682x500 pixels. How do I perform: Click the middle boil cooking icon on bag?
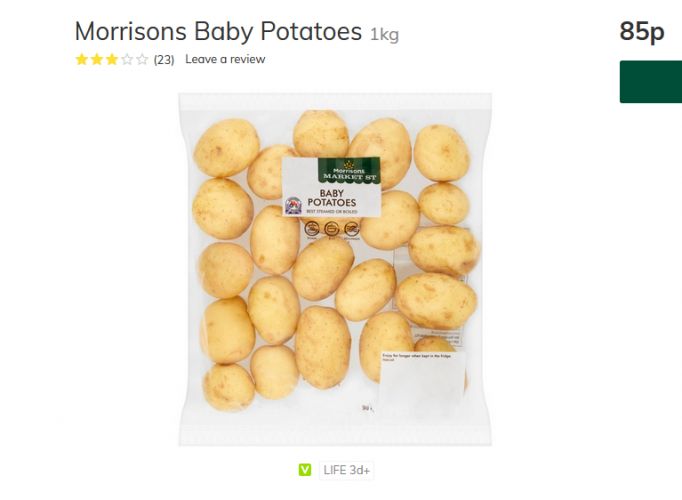[x=331, y=228]
